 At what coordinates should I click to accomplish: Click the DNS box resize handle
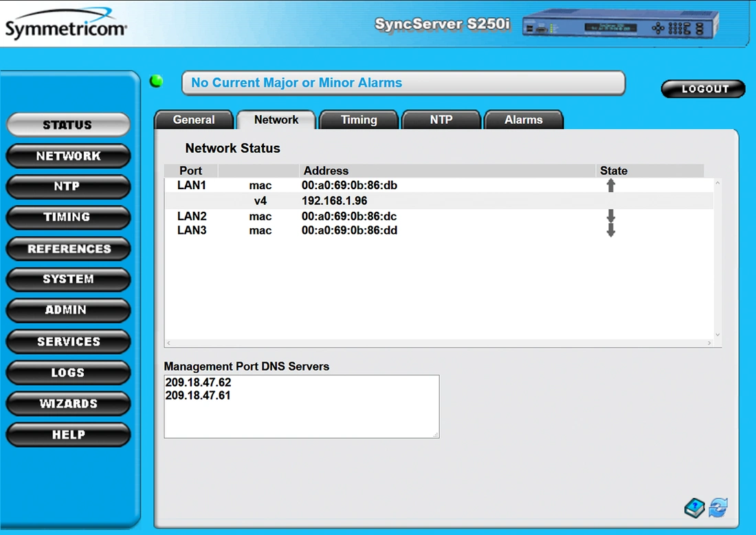click(436, 435)
